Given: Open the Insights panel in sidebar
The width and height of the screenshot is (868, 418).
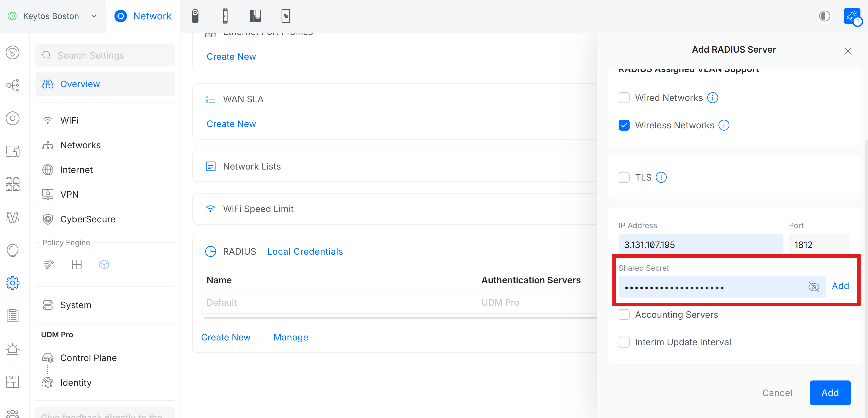Looking at the screenshot, I should pyautogui.click(x=12, y=217).
